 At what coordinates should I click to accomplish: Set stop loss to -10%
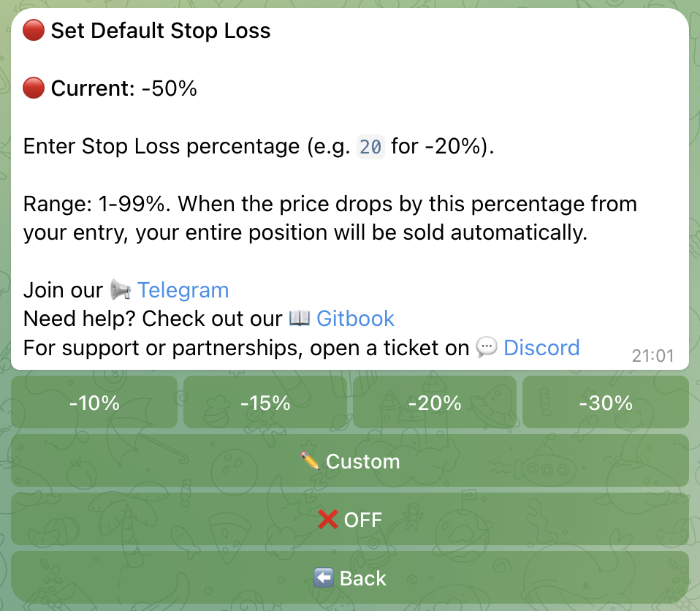pyautogui.click(x=94, y=401)
